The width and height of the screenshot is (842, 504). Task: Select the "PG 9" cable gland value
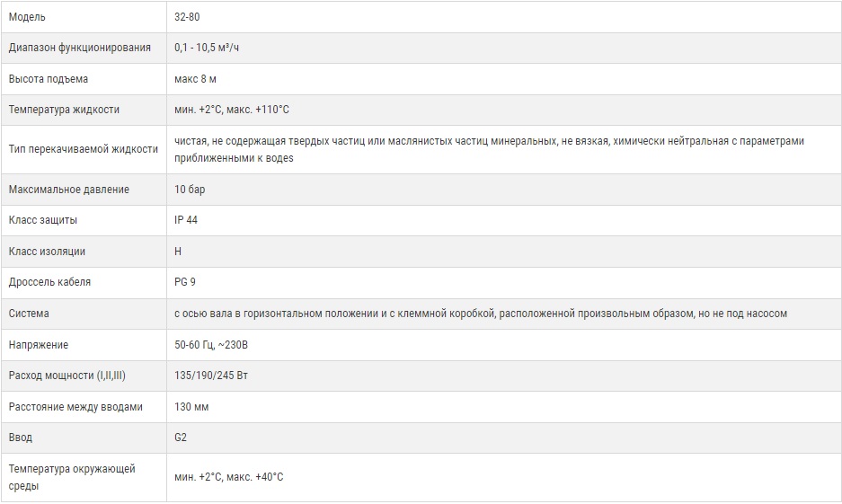click(184, 282)
